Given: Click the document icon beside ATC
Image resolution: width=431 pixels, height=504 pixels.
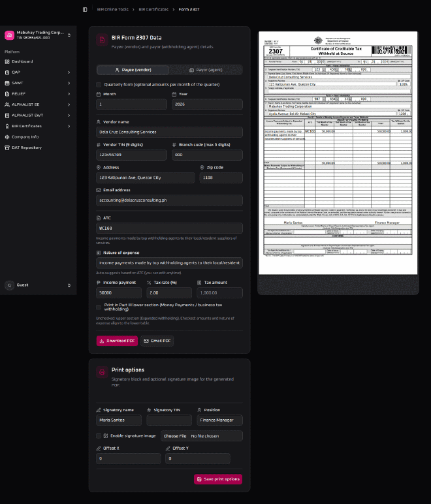Looking at the screenshot, I should point(99,218).
